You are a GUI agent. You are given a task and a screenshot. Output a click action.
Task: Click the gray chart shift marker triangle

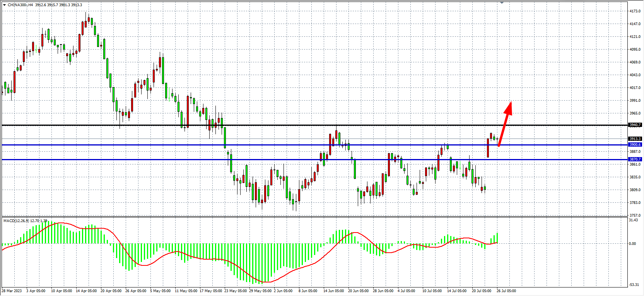pos(502,3)
